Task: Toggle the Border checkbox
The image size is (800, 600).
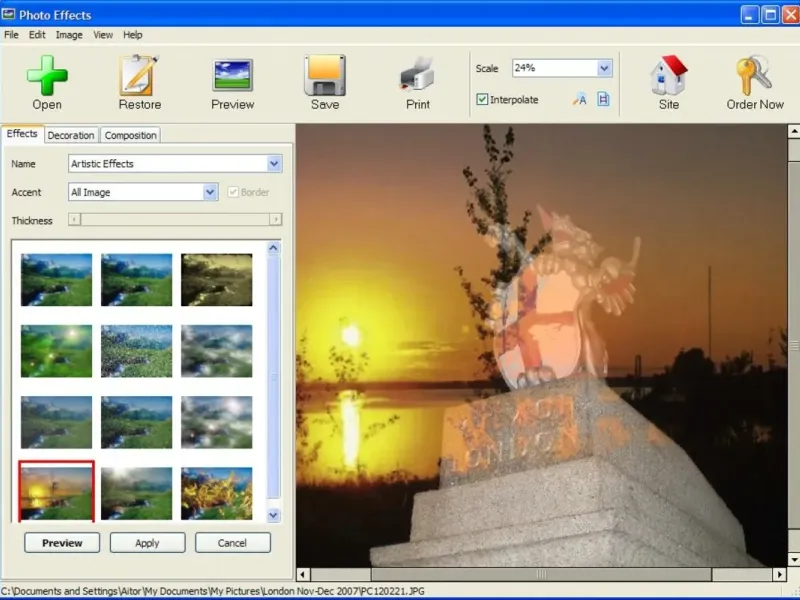Action: coord(233,192)
